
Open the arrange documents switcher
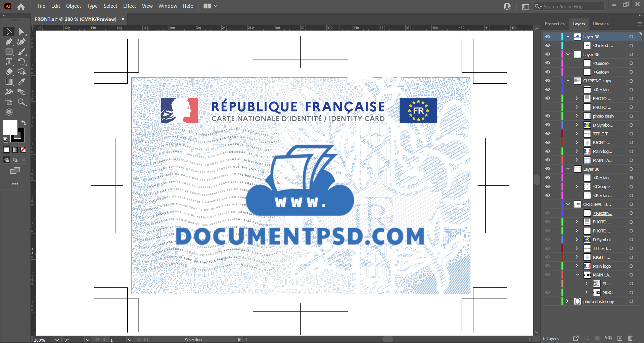(211, 6)
